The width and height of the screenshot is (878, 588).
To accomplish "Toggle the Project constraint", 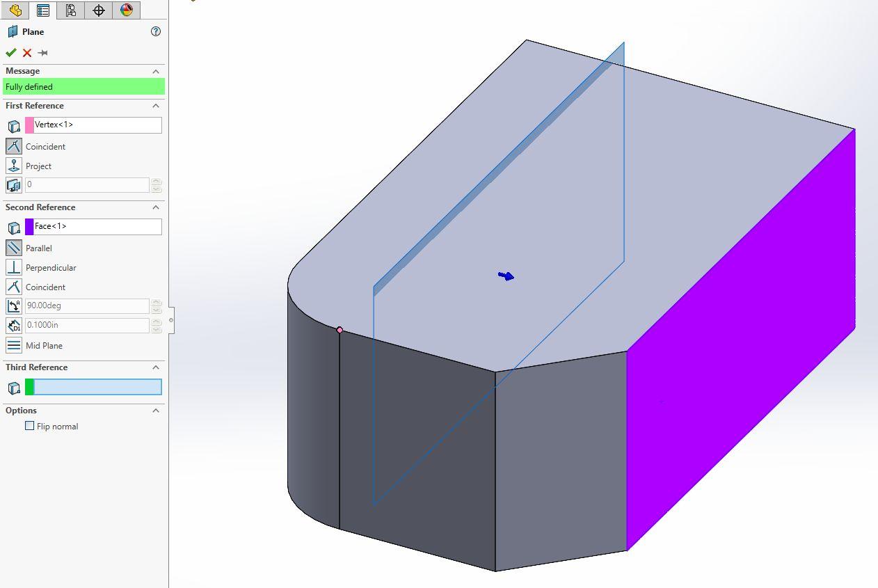I will point(14,166).
